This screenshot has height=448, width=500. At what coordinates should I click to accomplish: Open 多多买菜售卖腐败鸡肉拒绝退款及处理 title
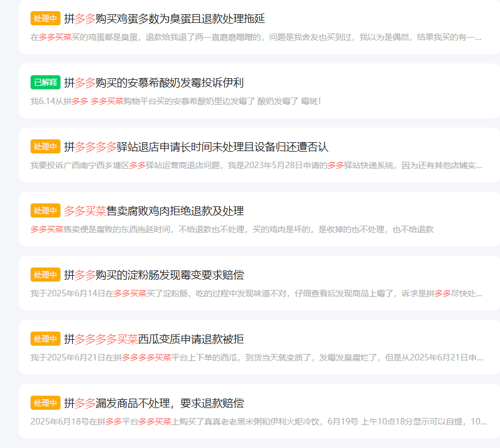(154, 211)
